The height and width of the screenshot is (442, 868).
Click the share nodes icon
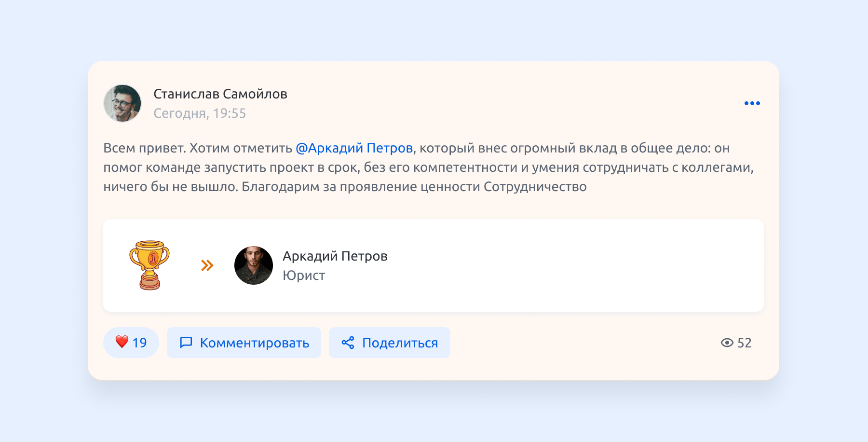point(348,343)
